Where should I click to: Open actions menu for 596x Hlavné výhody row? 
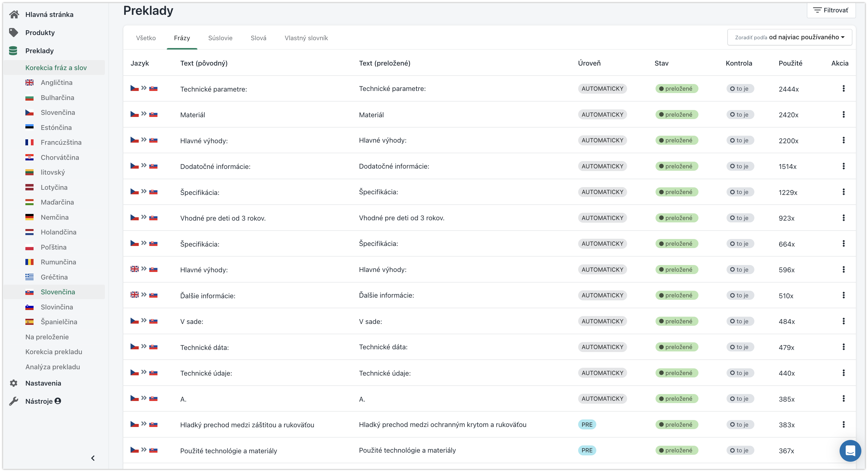click(844, 269)
